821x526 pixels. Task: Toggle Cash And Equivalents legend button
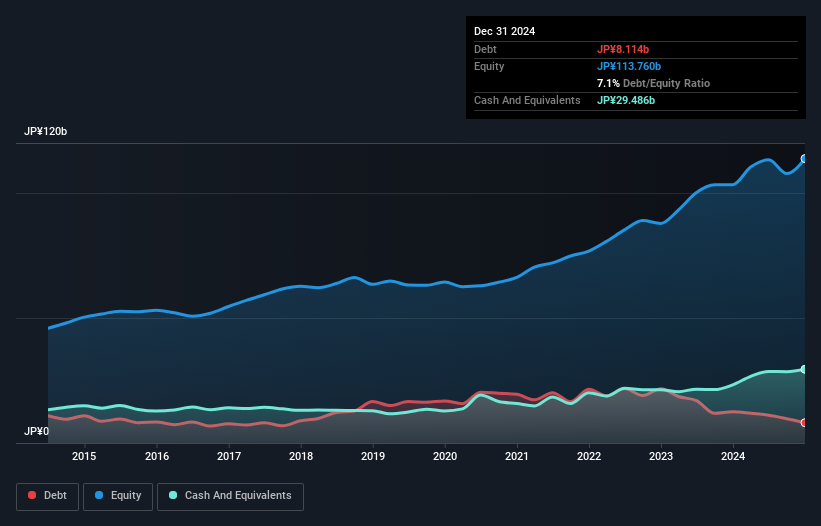click(230, 496)
